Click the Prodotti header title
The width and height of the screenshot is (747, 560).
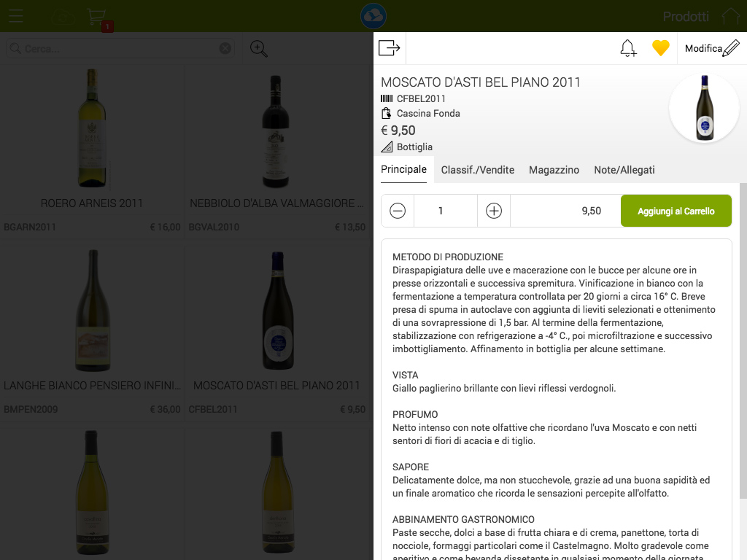686,17
